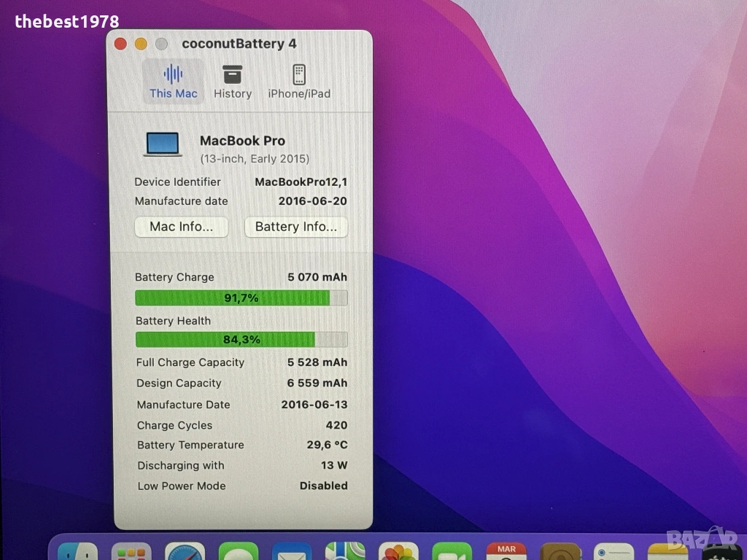Open Maps from the Dock
The width and height of the screenshot is (747, 560).
pyautogui.click(x=345, y=552)
